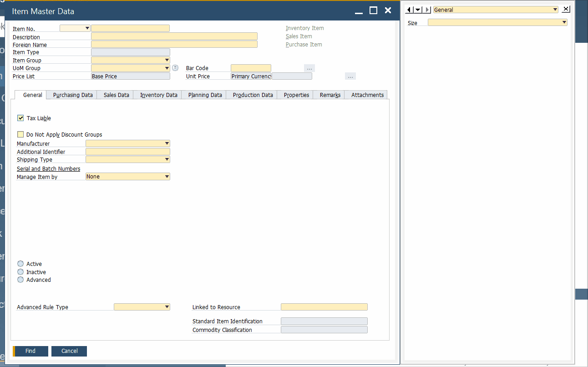588x367 pixels.
Task: Open the Advanced Rule Type dropdown
Action: coord(167,306)
